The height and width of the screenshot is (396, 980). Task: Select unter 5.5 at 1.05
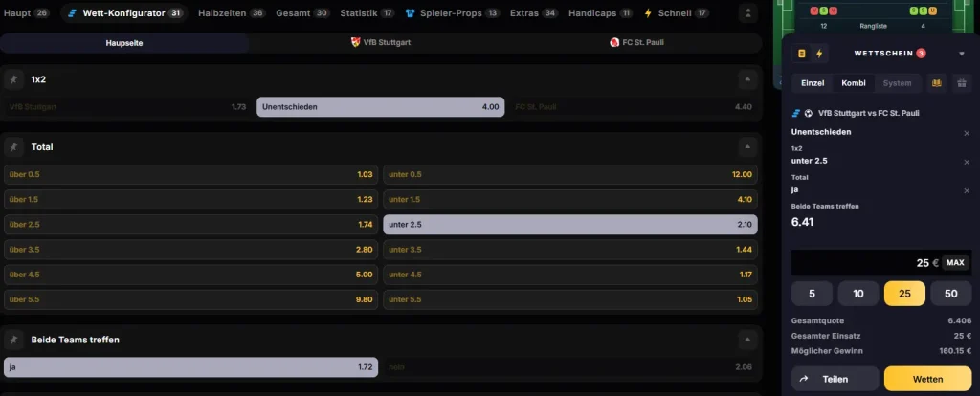[570, 299]
